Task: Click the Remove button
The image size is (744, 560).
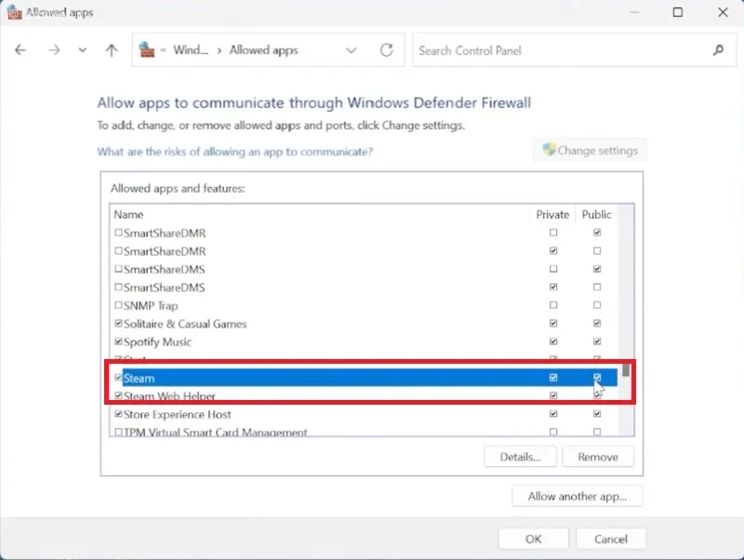Action: pos(598,457)
